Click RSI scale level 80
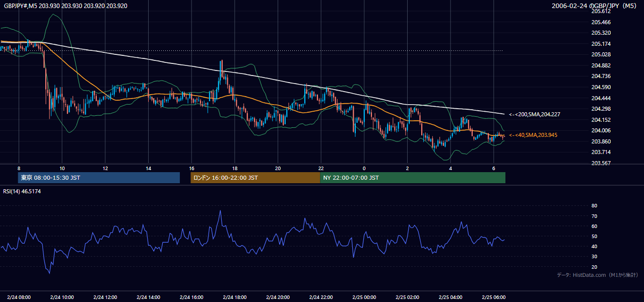The width and height of the screenshot is (644, 302). coord(594,206)
